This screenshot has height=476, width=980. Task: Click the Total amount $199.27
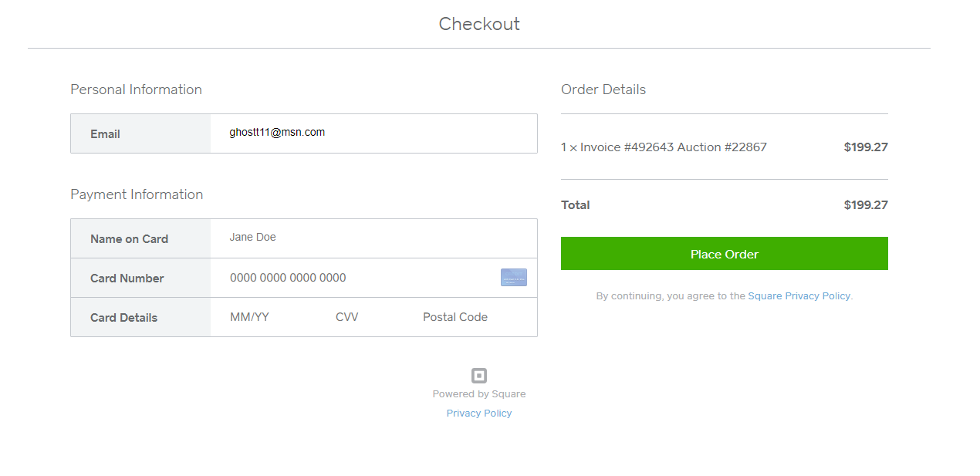coord(866,205)
